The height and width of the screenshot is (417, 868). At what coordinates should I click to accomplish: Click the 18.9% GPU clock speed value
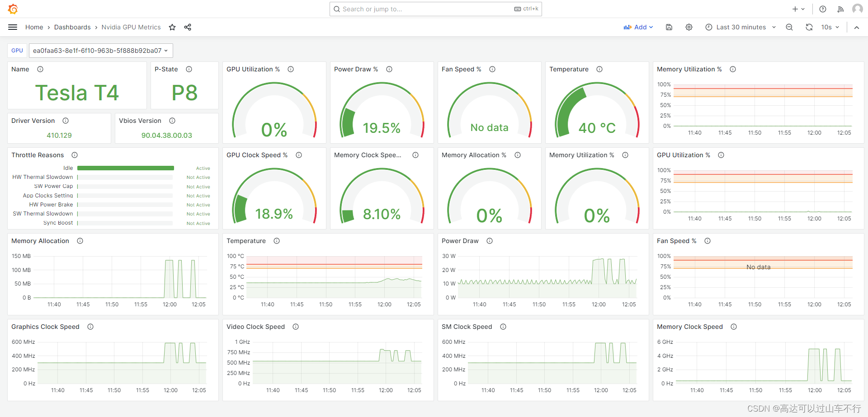(274, 214)
